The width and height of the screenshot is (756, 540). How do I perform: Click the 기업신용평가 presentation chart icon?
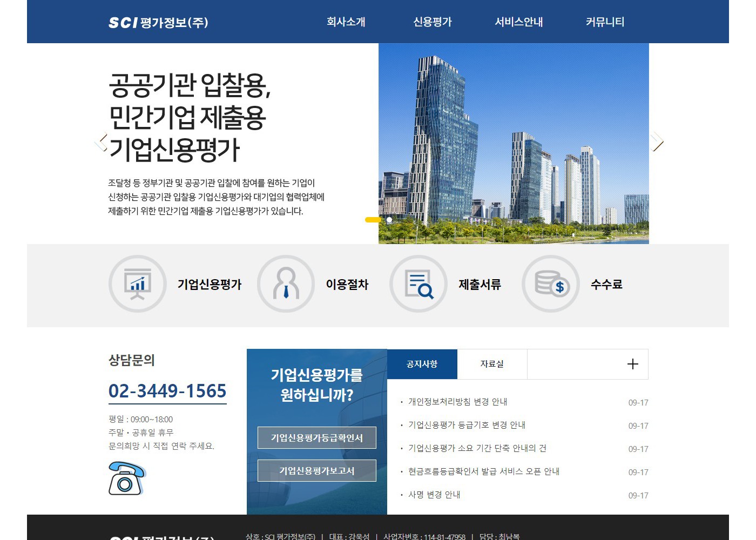pyautogui.click(x=137, y=284)
